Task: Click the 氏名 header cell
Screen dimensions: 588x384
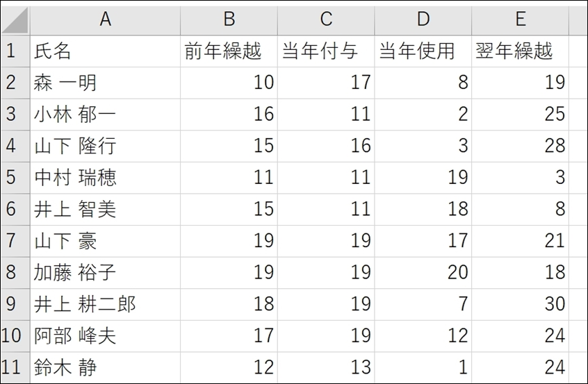Action: (x=105, y=51)
